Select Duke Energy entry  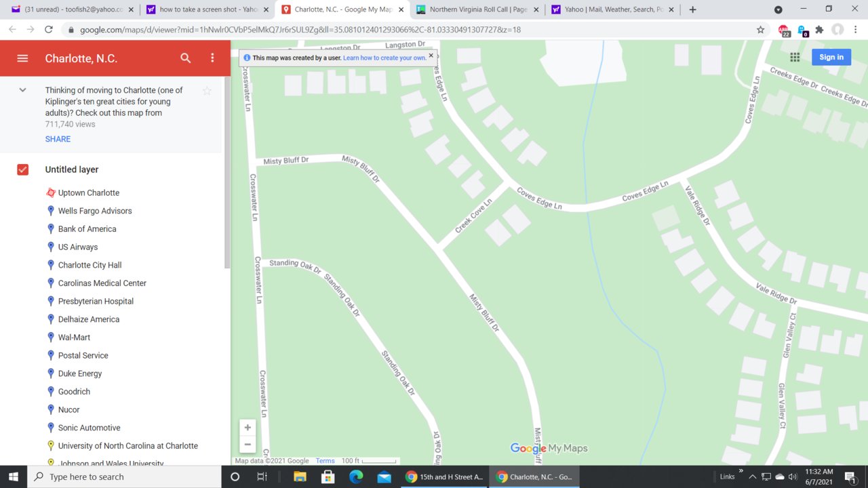click(x=80, y=373)
